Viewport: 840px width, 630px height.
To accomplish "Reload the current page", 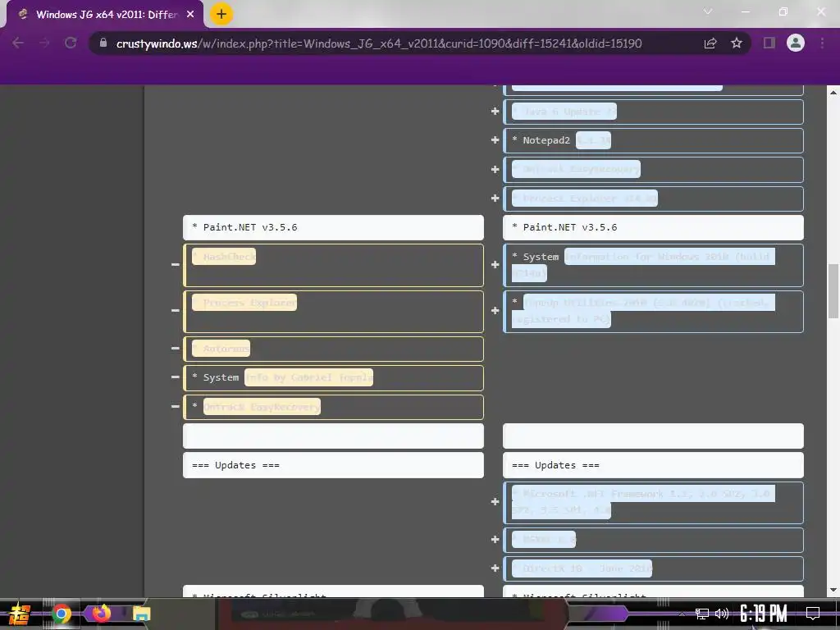I will click(71, 43).
